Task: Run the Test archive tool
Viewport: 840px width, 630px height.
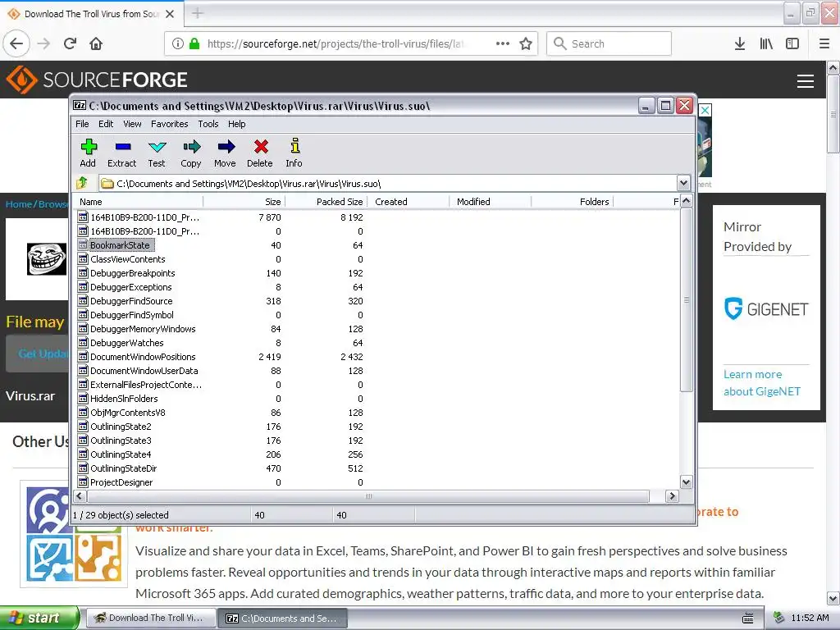Action: (x=157, y=153)
